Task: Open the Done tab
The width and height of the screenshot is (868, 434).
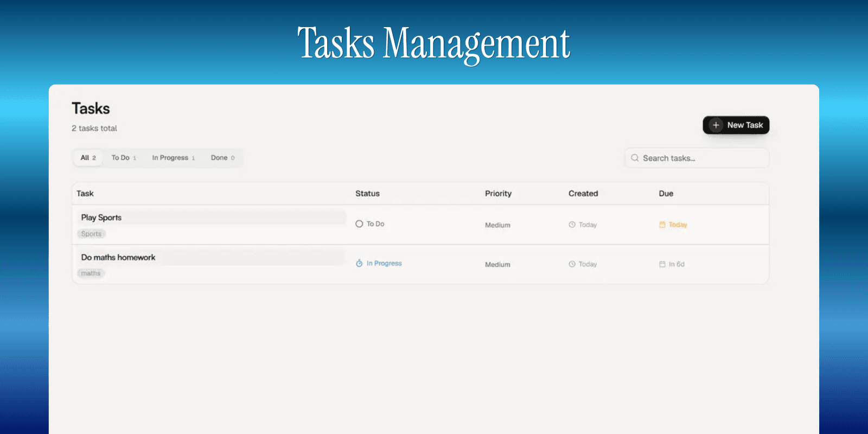Action: coord(223,158)
